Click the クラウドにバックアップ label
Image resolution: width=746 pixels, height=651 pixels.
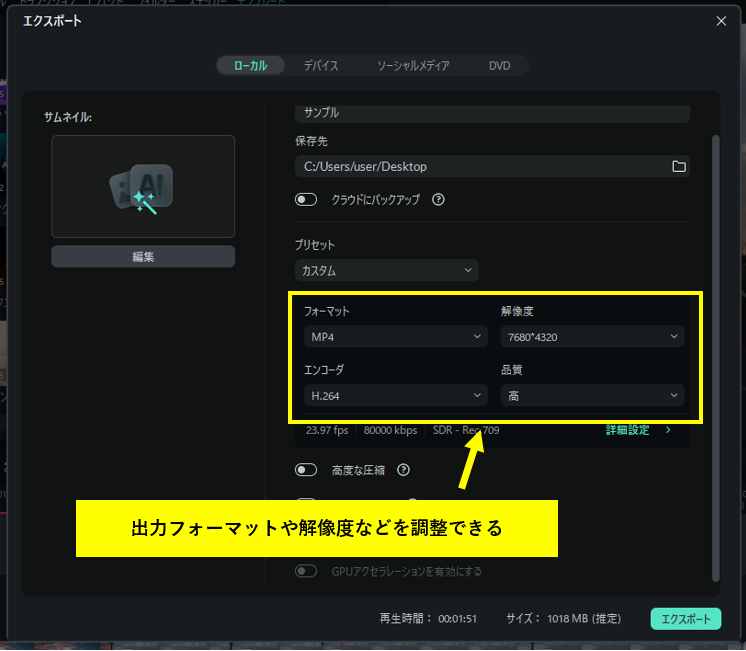point(375,199)
